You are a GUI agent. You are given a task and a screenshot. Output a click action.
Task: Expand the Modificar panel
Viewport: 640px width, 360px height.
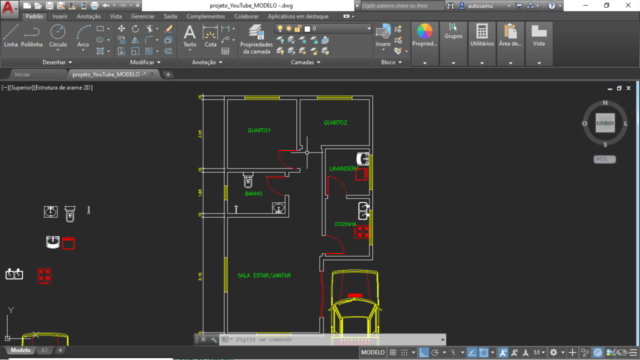145,62
